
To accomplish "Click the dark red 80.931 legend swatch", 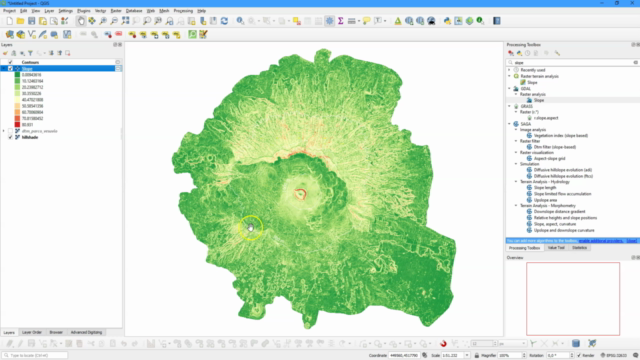I will 17,124.
